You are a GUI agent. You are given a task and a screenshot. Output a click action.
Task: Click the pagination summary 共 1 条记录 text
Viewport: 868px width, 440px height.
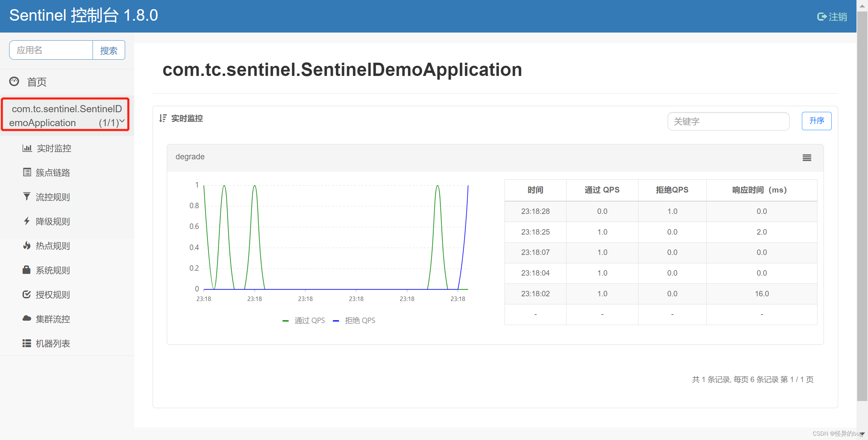[x=752, y=379]
